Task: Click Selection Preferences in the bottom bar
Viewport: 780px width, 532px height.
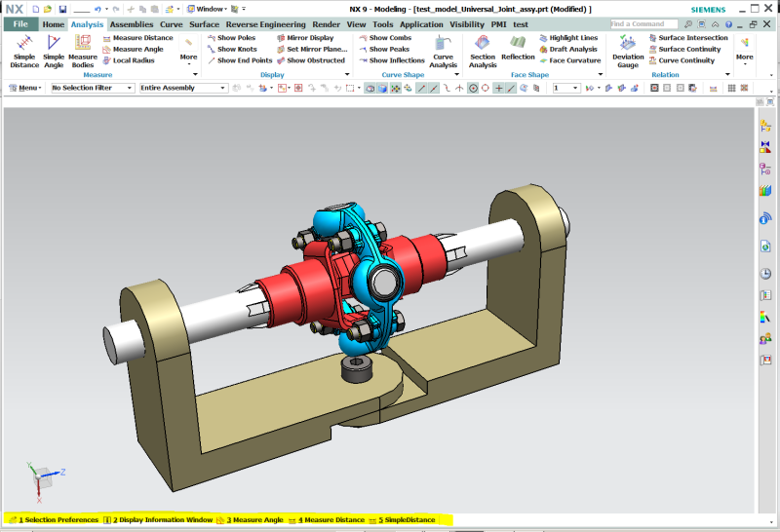Action: pyautogui.click(x=55, y=520)
